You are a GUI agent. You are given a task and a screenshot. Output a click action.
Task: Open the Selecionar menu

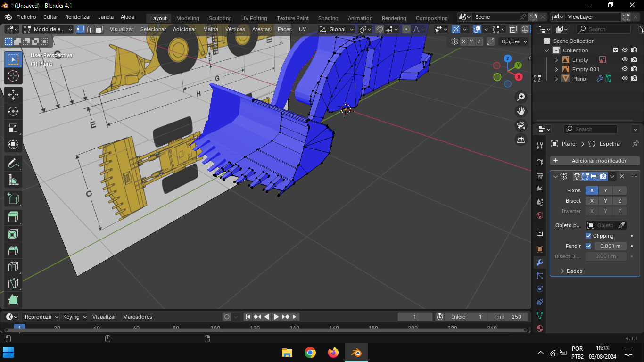(x=153, y=29)
